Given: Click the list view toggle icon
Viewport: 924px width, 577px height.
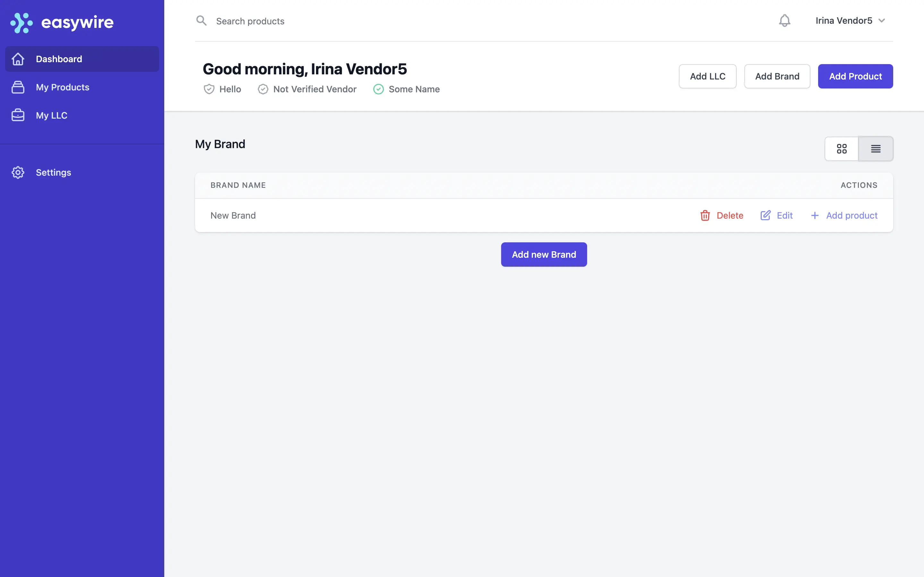Looking at the screenshot, I should tap(876, 148).
